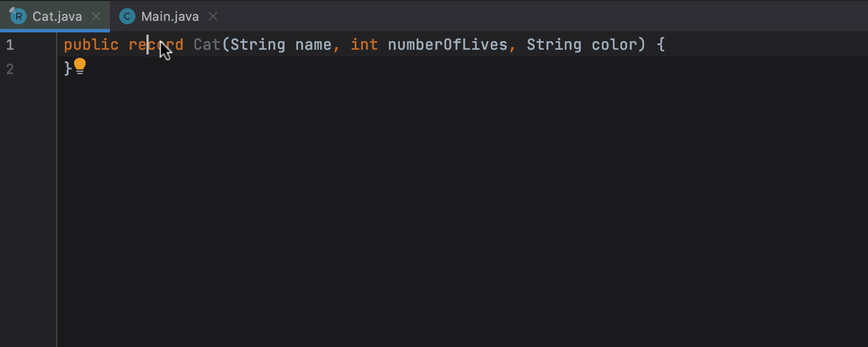Select the Cat record name in code

pos(206,45)
